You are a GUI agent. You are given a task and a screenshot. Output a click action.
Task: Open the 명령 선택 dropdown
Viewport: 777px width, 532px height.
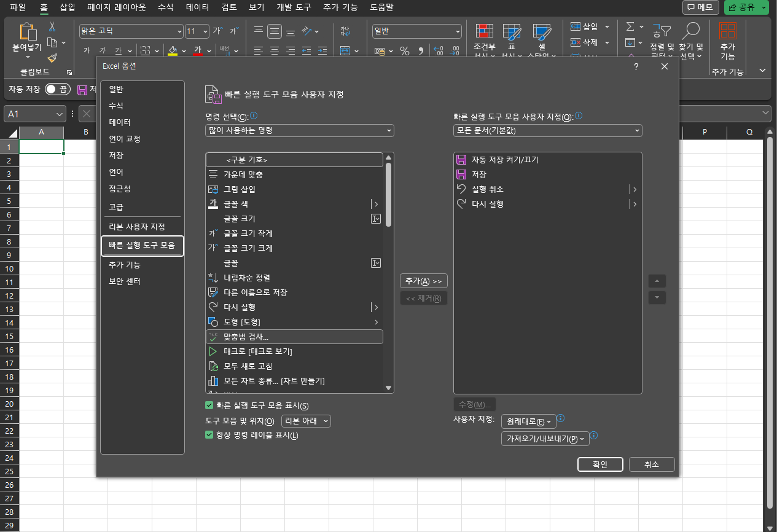point(300,130)
